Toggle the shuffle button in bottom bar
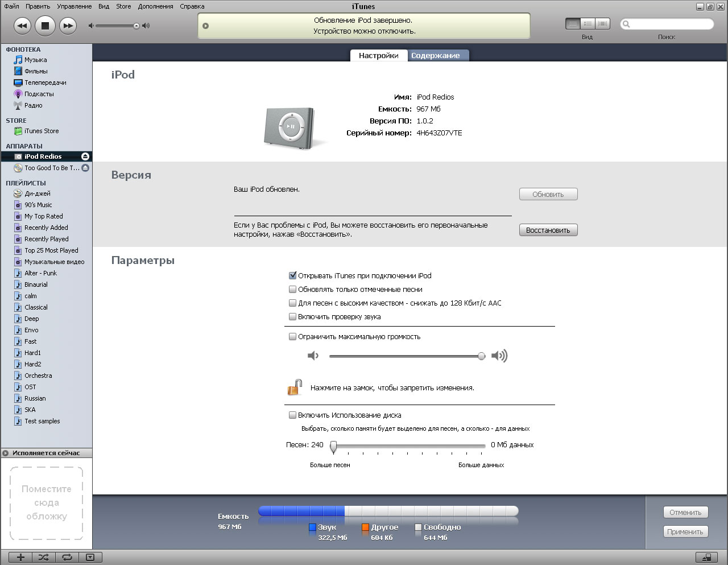This screenshot has width=728, height=565. (x=43, y=558)
